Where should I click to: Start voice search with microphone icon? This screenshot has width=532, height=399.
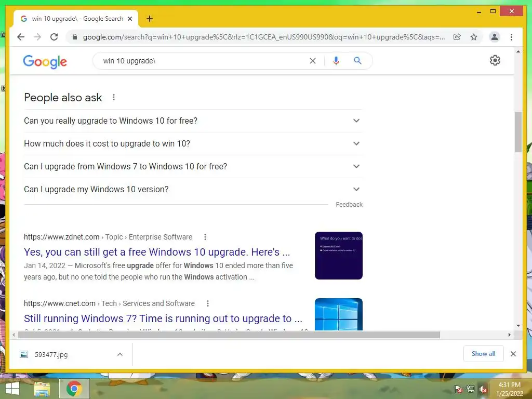[x=336, y=61]
